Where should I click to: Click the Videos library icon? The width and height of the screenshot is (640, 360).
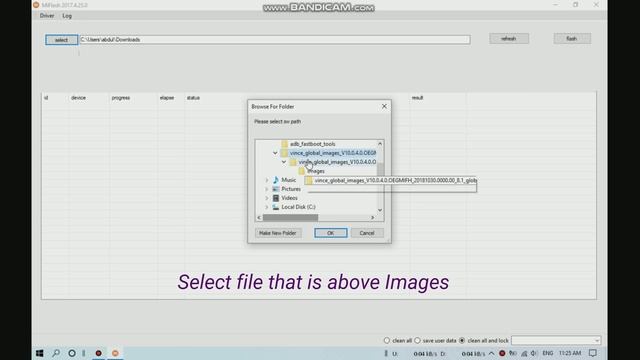[276, 198]
